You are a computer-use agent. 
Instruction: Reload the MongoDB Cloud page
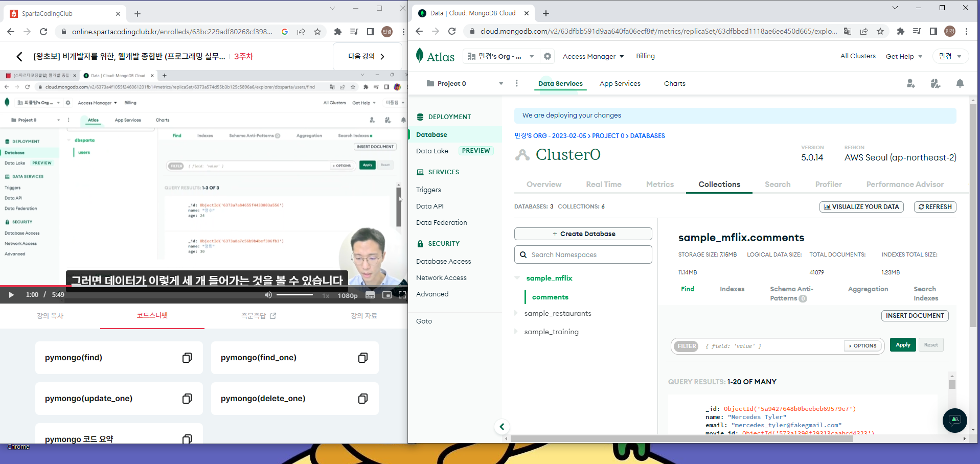pos(452,31)
